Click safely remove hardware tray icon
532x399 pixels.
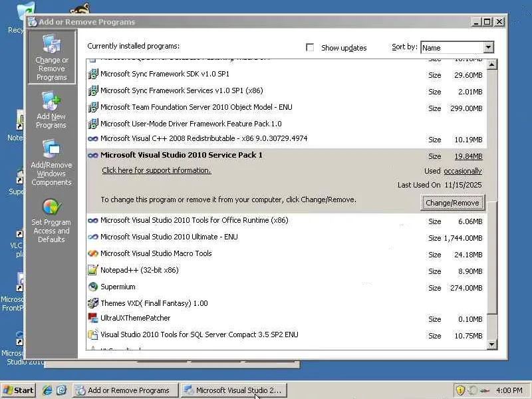pos(485,390)
